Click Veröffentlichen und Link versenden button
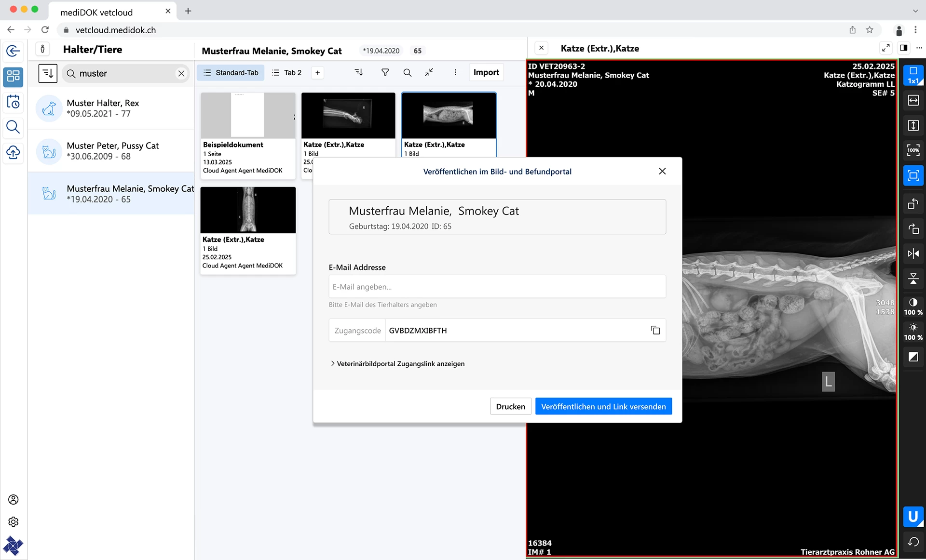926x560 pixels. tap(603, 406)
